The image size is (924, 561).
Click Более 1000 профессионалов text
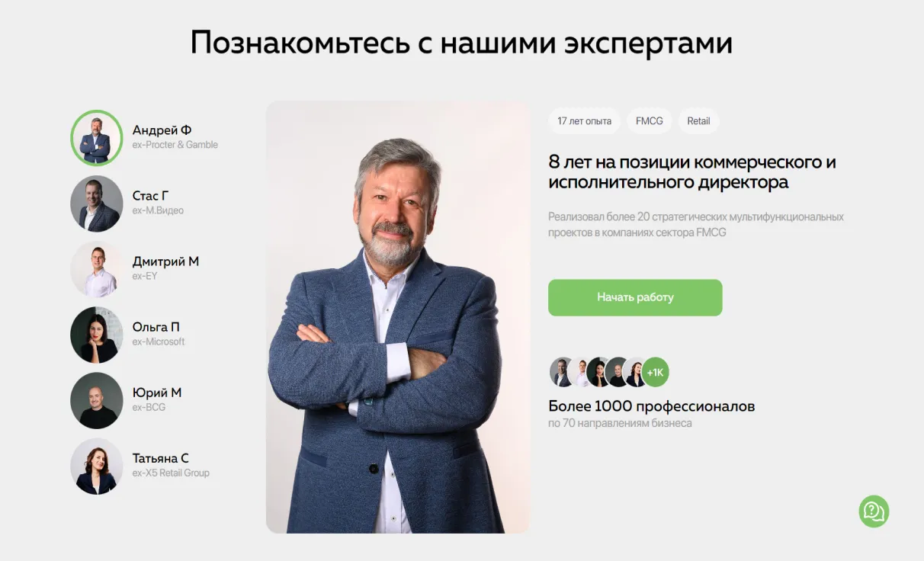652,406
